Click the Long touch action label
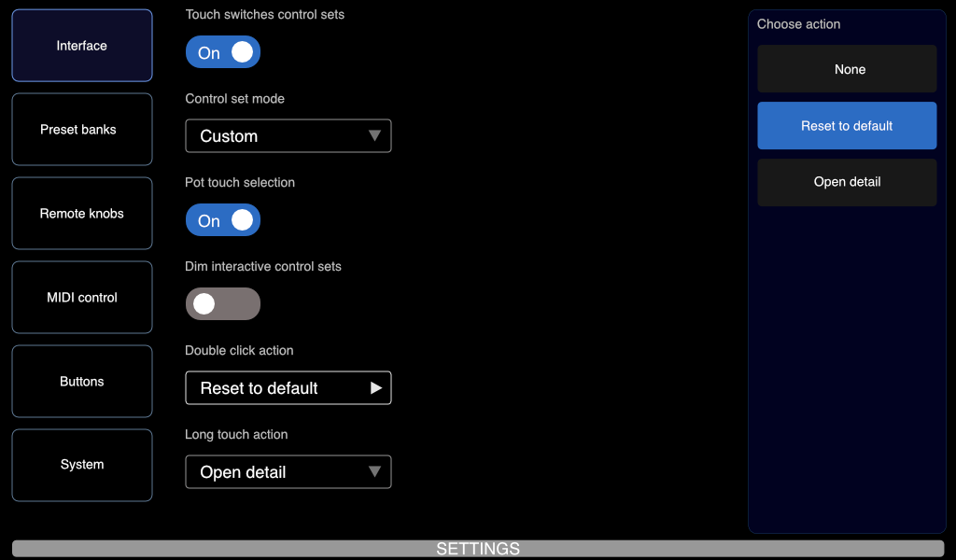956x560 pixels. (236, 435)
